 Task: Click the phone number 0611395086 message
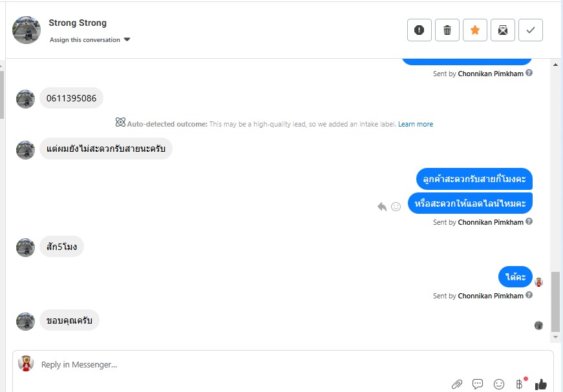71,99
